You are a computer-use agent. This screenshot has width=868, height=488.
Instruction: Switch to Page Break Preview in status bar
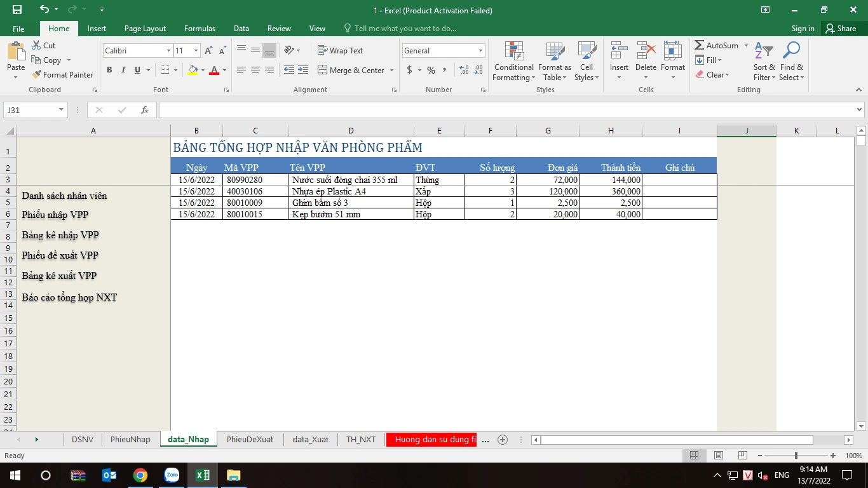742,456
